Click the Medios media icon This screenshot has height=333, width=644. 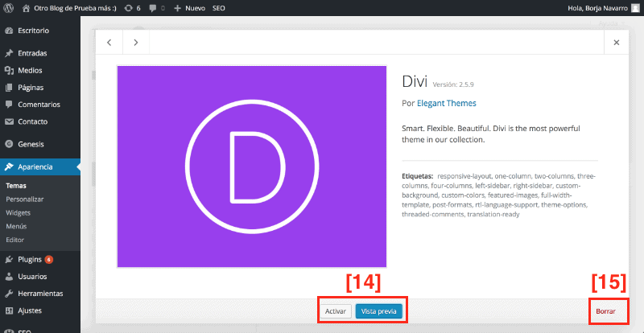coord(9,71)
